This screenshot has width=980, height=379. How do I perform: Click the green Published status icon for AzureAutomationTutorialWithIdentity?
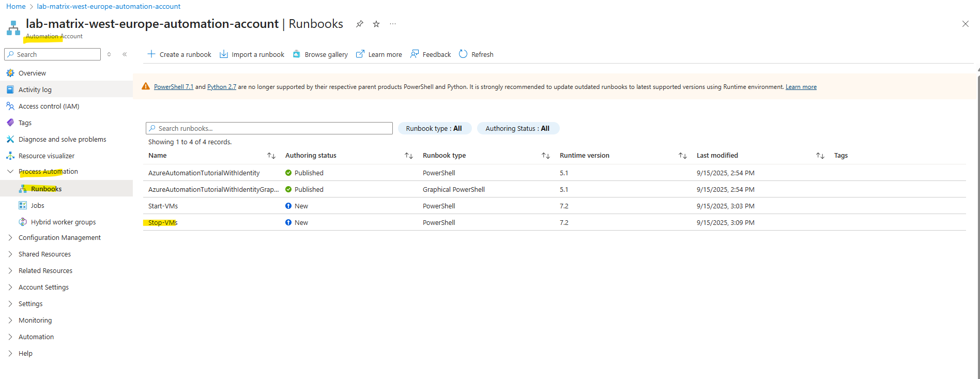coord(288,173)
